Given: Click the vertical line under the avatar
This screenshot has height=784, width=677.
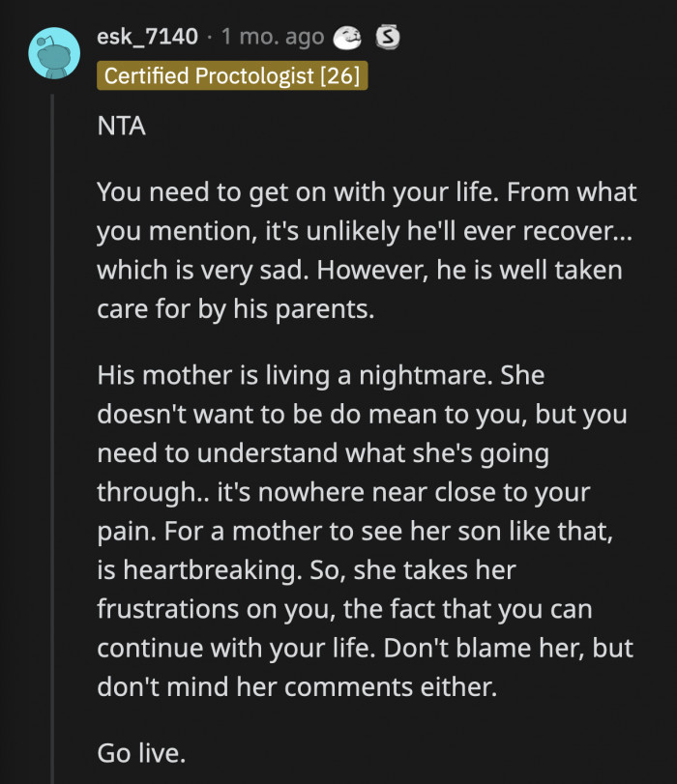Looking at the screenshot, I should pos(51,387).
